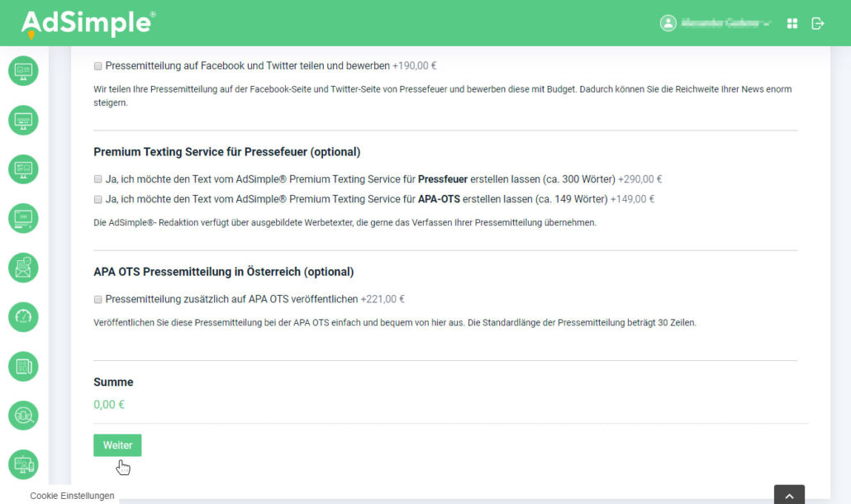Enable Facebook and Twitter sharing checkbox
Image resolution: width=851 pixels, height=504 pixels.
[98, 66]
